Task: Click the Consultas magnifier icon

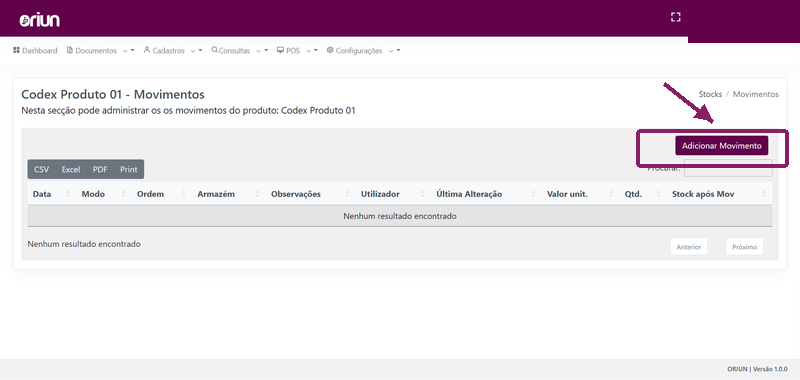Action: pyautogui.click(x=214, y=50)
